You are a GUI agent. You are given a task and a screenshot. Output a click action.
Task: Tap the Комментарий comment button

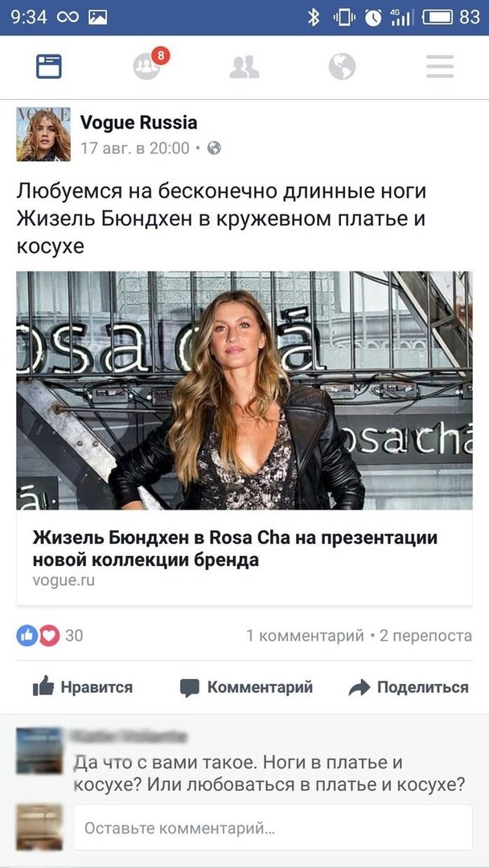246,687
